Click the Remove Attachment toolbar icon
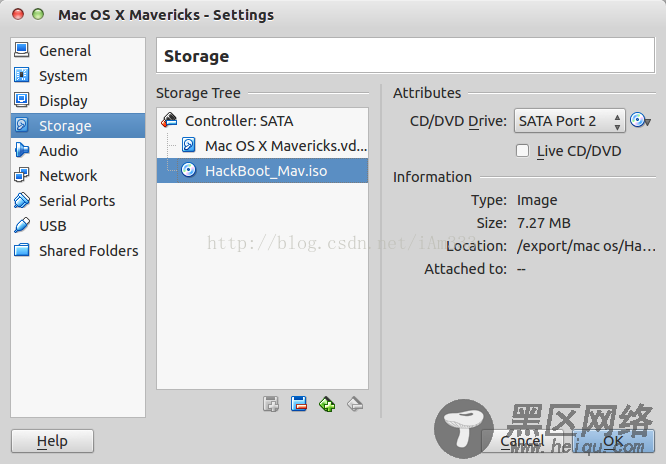 coord(355,404)
